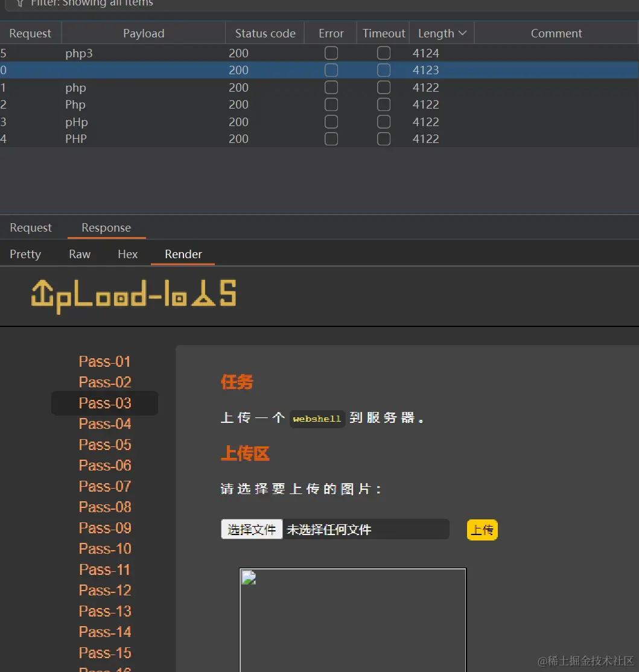Switch to Raw view
The height and width of the screenshot is (672, 639).
pos(80,254)
